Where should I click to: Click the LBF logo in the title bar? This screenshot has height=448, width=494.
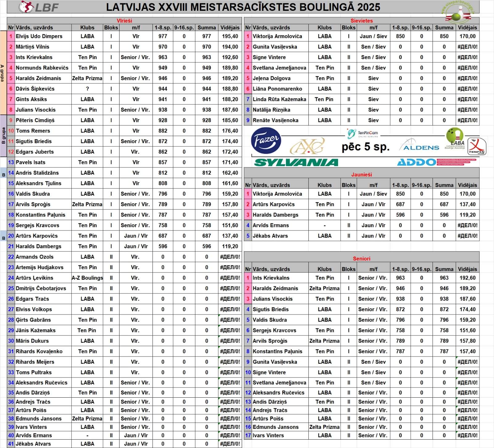click(x=38, y=7)
